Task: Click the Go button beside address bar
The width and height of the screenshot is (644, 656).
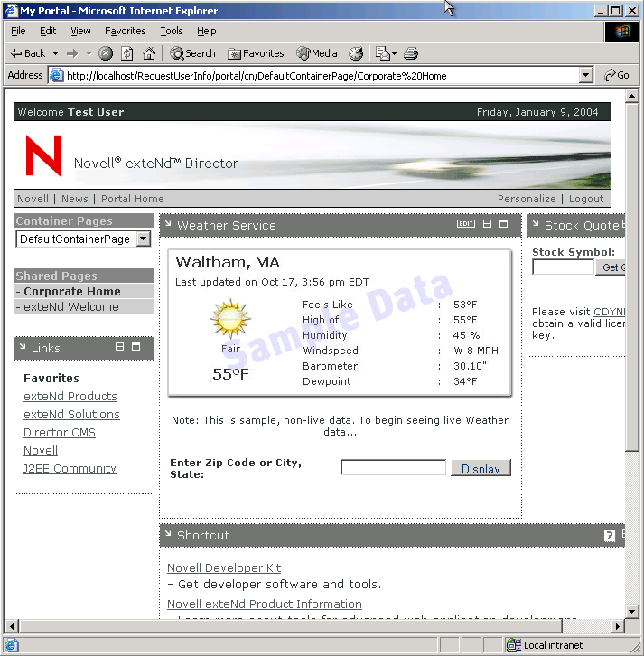Action: click(x=617, y=75)
